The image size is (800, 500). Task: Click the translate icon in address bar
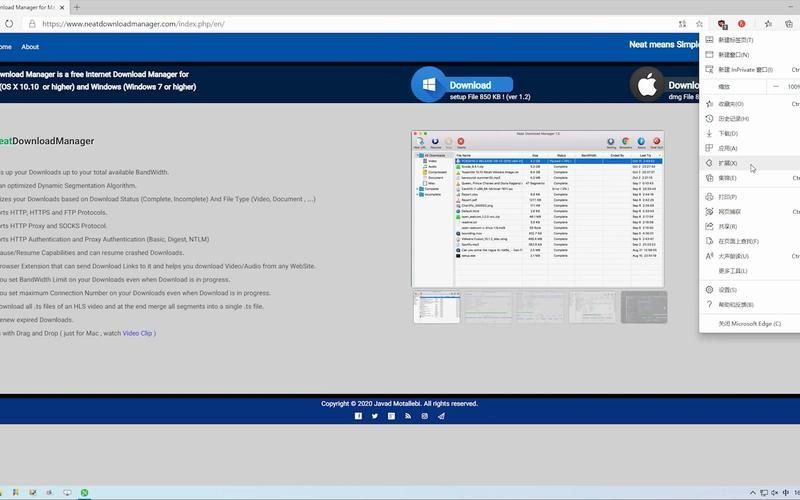point(683,24)
